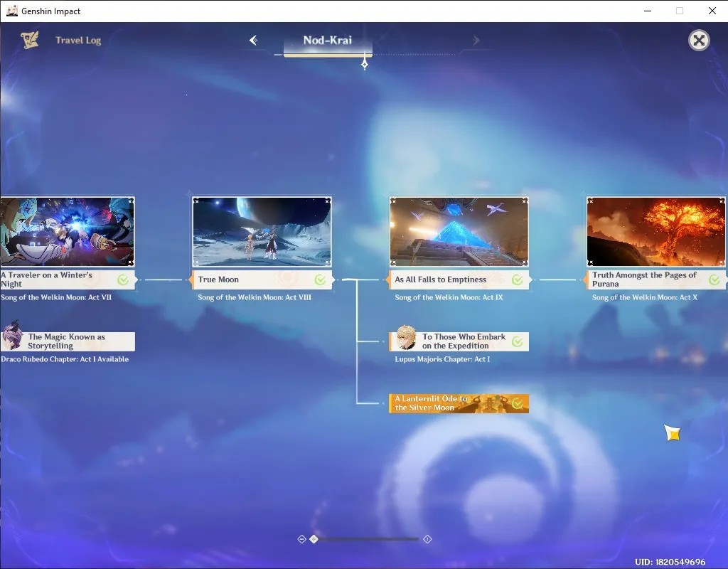This screenshot has height=569, width=728.
Task: Select the Nod-Krai region tab
Action: [x=328, y=41]
